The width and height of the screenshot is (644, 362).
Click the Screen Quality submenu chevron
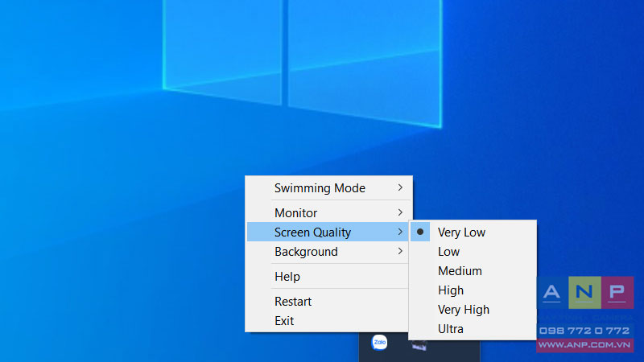[400, 232]
